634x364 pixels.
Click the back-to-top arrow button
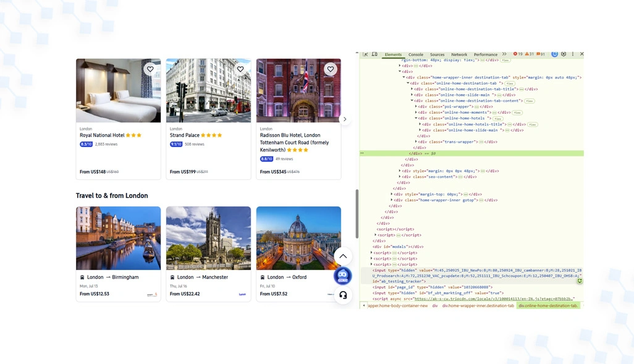(x=343, y=256)
